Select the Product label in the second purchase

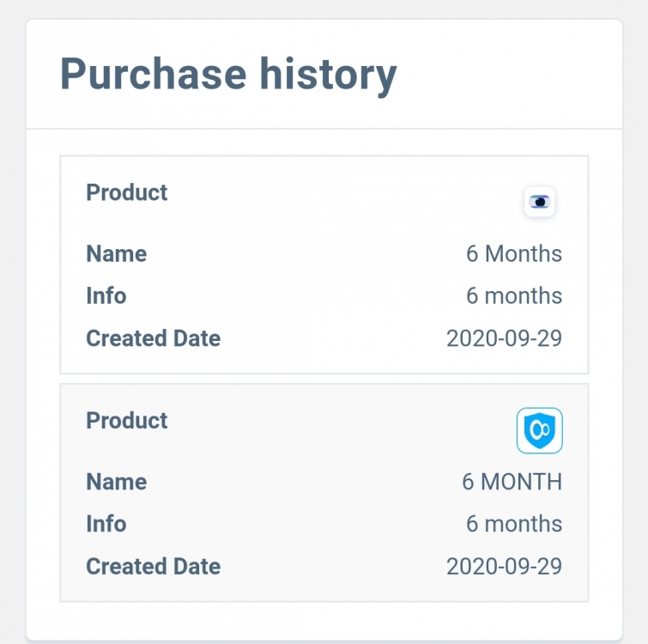(127, 421)
